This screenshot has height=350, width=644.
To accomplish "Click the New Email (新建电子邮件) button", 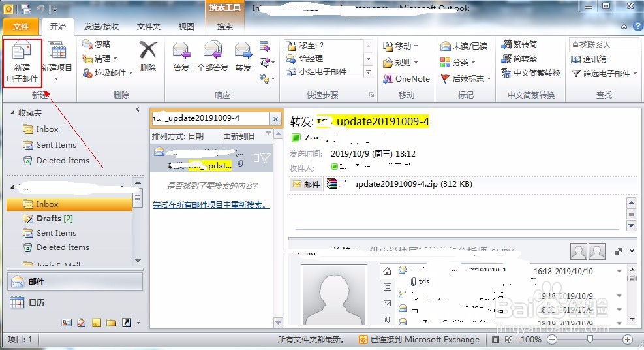I will (22, 63).
